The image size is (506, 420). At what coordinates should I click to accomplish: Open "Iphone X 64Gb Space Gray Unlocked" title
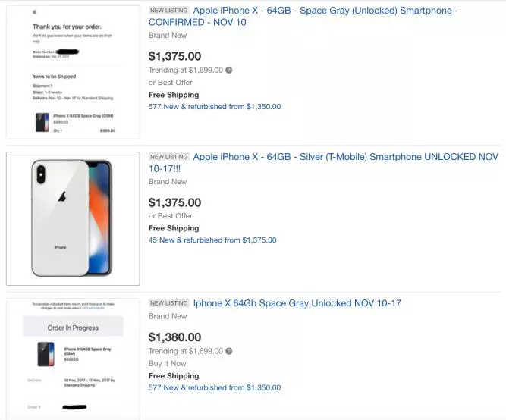297,303
